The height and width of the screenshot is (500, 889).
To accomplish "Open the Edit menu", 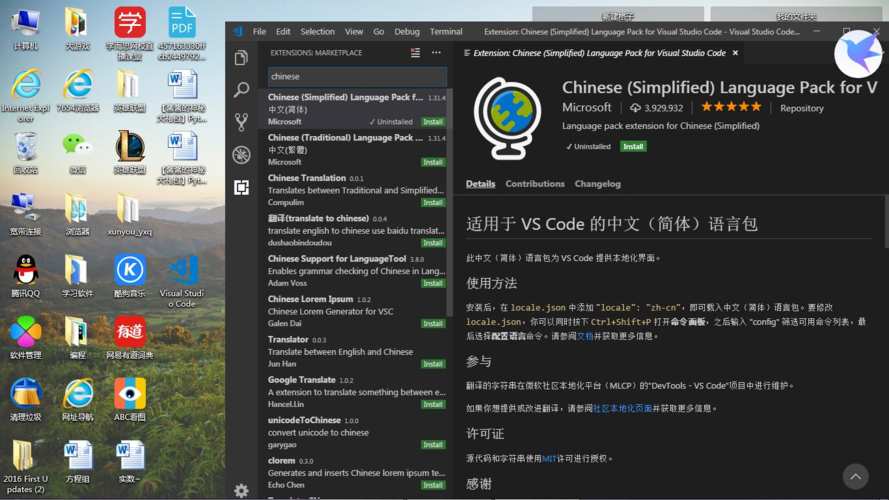I will (x=283, y=32).
